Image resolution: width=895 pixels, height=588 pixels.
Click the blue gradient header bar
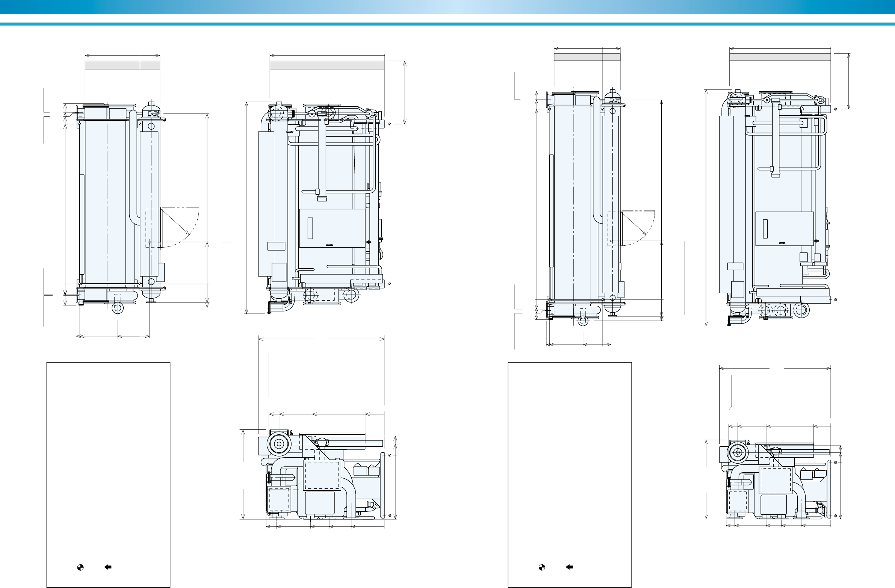tap(447, 7)
